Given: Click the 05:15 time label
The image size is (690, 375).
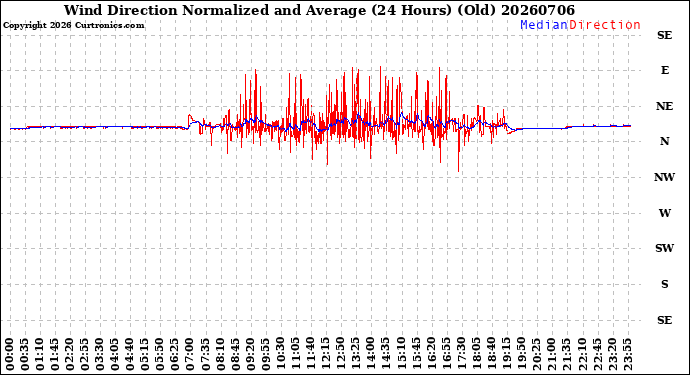Looking at the screenshot, I should pyautogui.click(x=145, y=355).
